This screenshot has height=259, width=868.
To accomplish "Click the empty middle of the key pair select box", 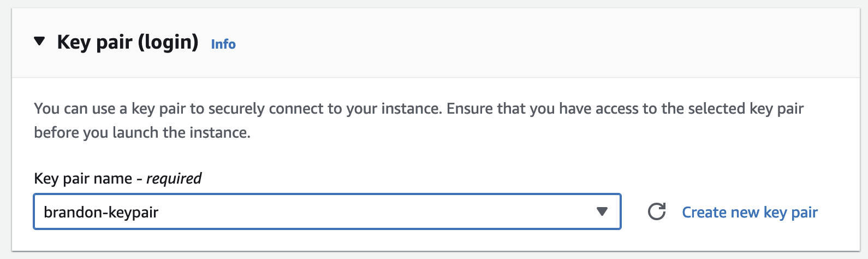I will point(377,211).
